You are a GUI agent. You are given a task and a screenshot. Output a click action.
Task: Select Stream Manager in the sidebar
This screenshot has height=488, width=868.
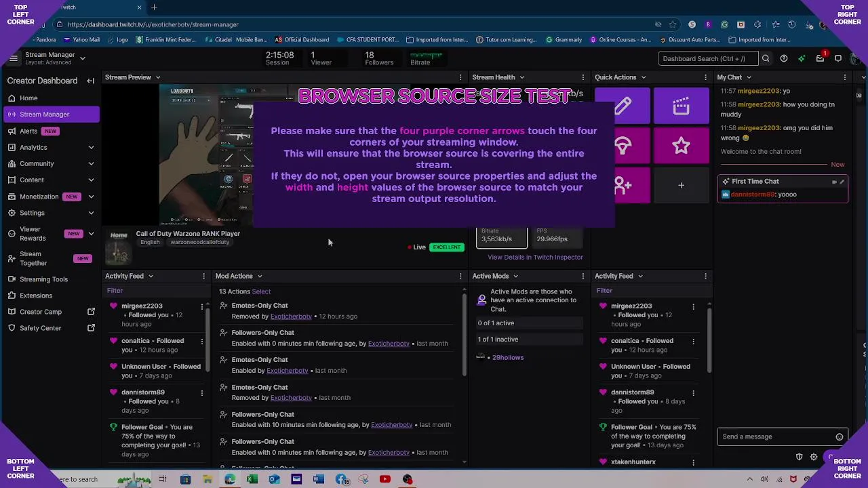(51, 115)
